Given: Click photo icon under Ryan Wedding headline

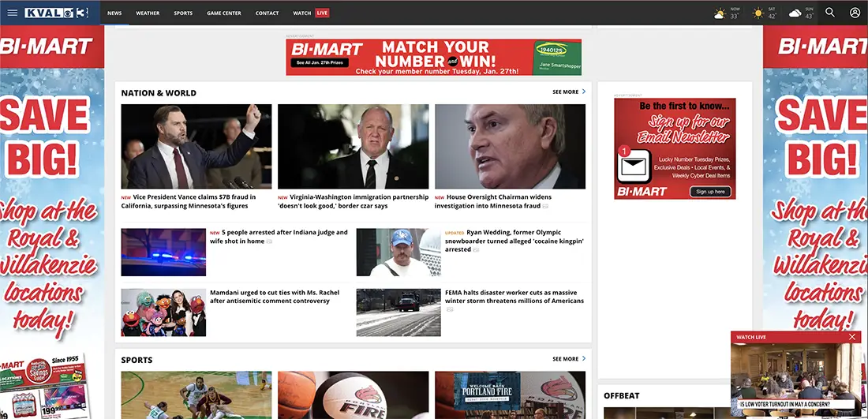Looking at the screenshot, I should [x=476, y=250].
